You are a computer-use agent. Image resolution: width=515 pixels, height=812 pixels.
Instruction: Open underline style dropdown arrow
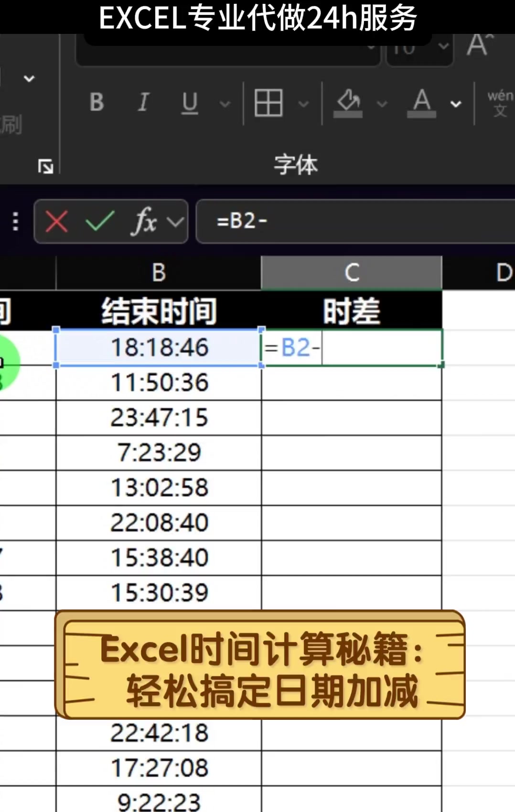tap(224, 103)
